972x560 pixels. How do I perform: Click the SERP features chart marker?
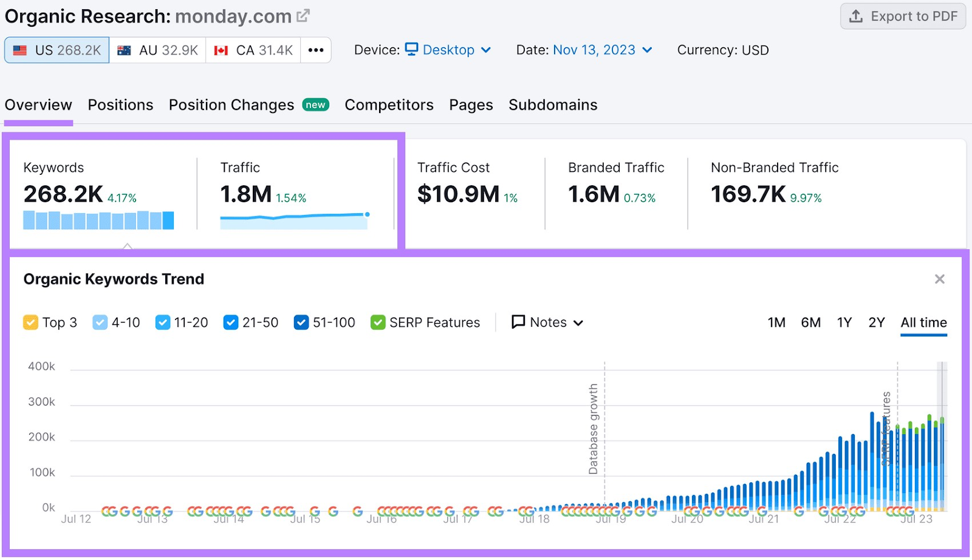886,429
